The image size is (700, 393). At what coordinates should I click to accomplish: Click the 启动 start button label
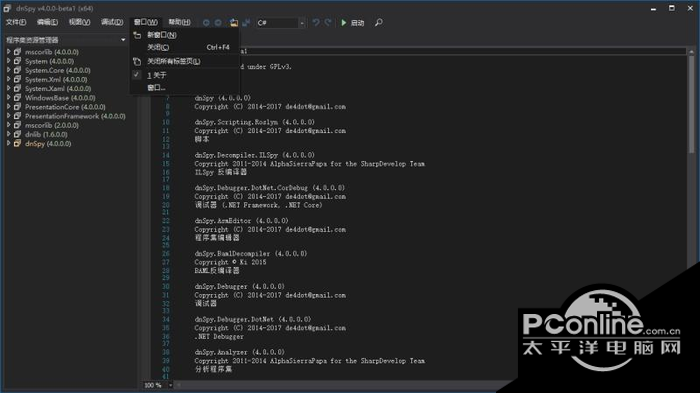click(x=358, y=23)
